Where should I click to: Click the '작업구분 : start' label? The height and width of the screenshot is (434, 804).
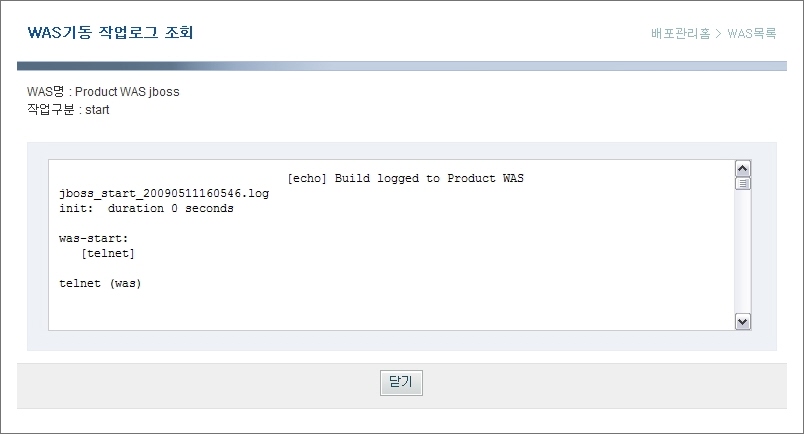pyautogui.click(x=68, y=109)
